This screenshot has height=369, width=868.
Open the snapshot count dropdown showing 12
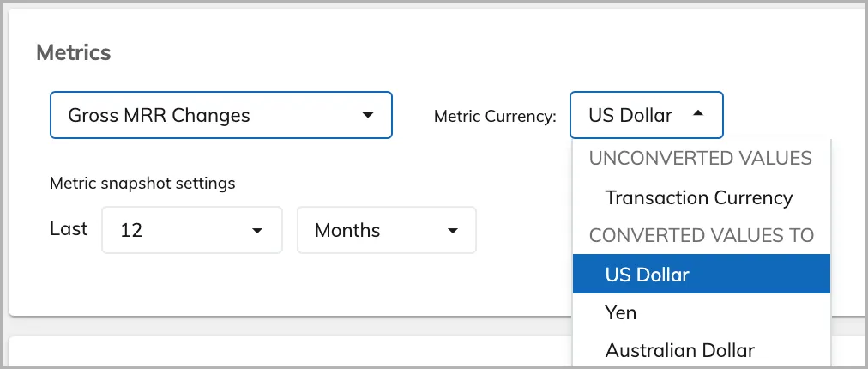(x=192, y=230)
